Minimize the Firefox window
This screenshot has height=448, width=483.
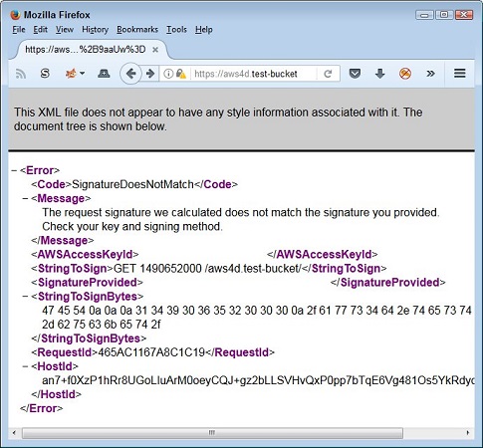point(424,15)
